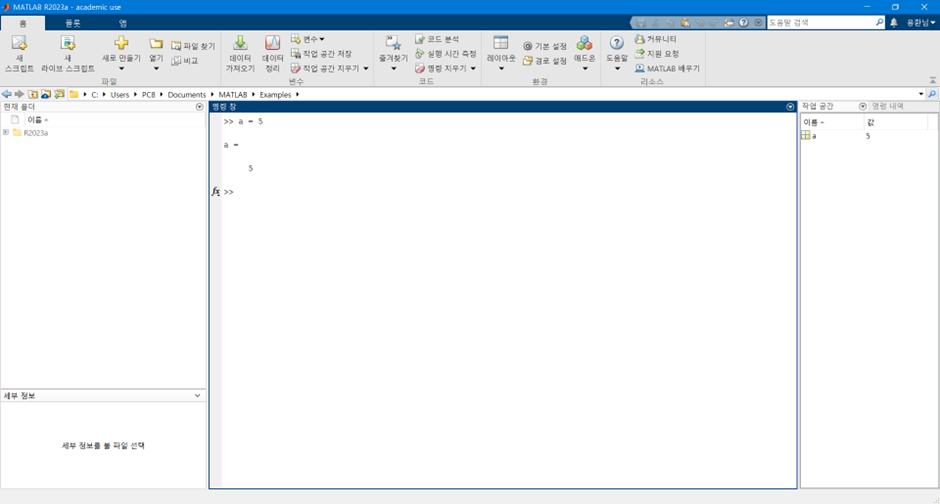The width and height of the screenshot is (940, 504).
Task: Click the notification bell icon
Action: point(894,23)
